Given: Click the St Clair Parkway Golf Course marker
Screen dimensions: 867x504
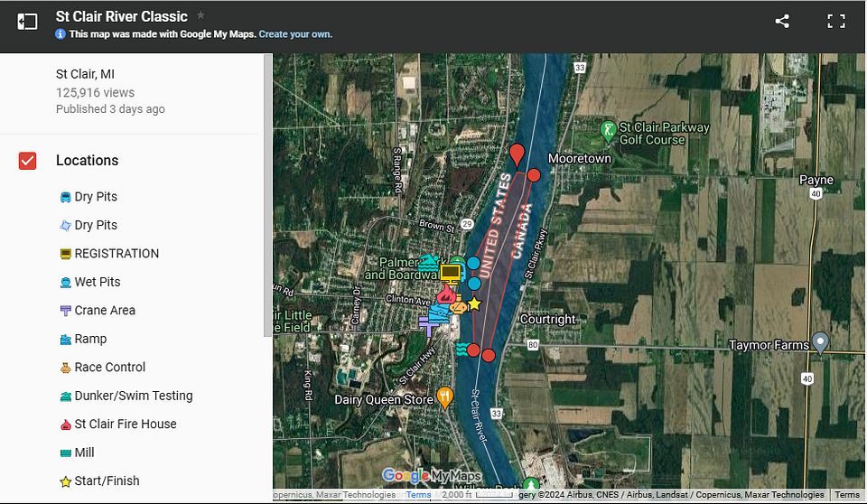Looking at the screenshot, I should pyautogui.click(x=609, y=132).
